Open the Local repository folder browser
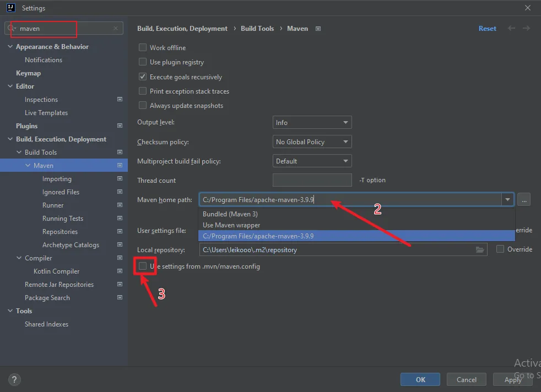Image resolution: width=541 pixels, height=392 pixels. tap(480, 250)
